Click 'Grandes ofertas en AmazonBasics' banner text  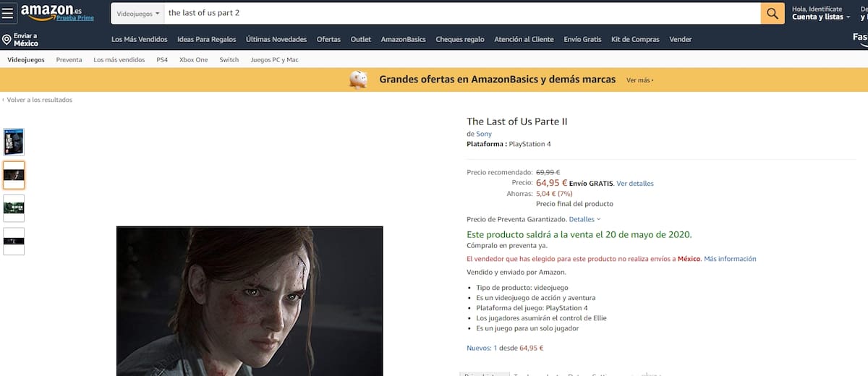[498, 80]
